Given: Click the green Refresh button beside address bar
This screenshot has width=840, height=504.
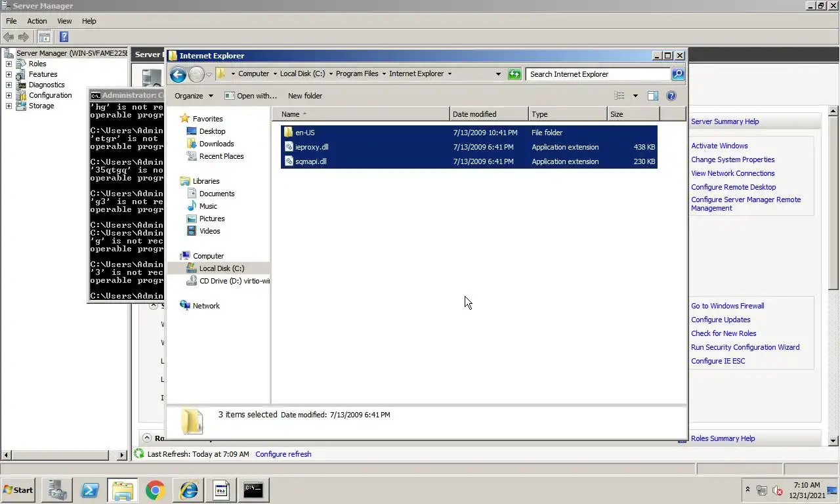Looking at the screenshot, I should [x=514, y=74].
